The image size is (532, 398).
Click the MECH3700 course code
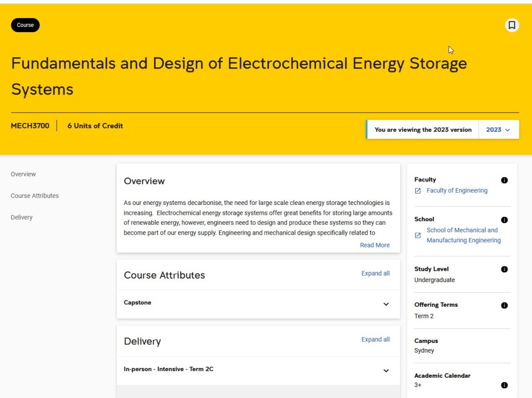(30, 126)
